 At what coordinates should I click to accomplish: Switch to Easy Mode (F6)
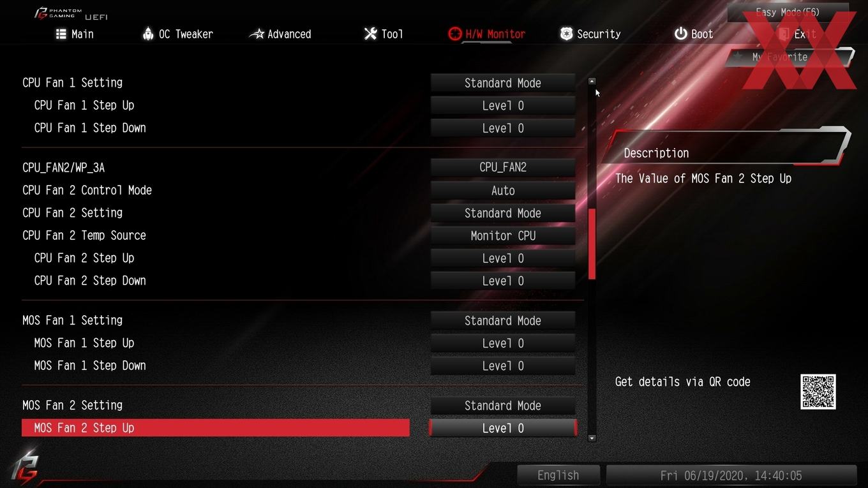(788, 12)
